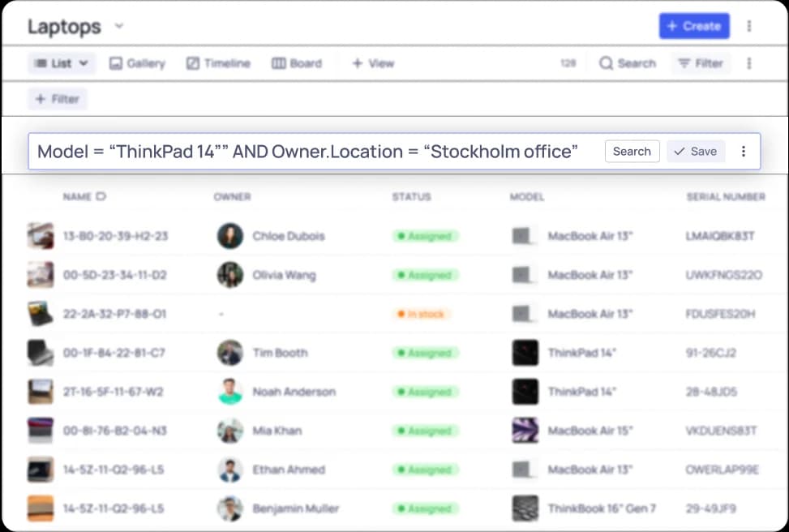Open the header three-dot menu beside Create
The width and height of the screenshot is (789, 532).
[x=748, y=26]
